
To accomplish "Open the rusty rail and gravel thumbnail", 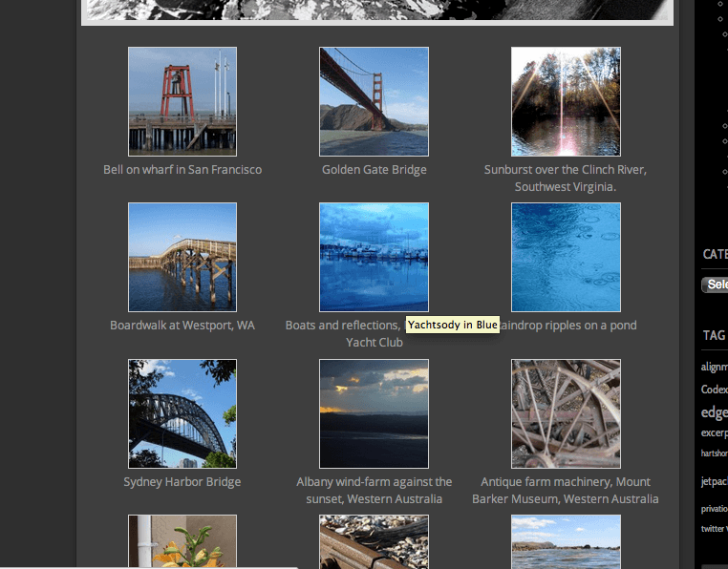I will click(374, 541).
